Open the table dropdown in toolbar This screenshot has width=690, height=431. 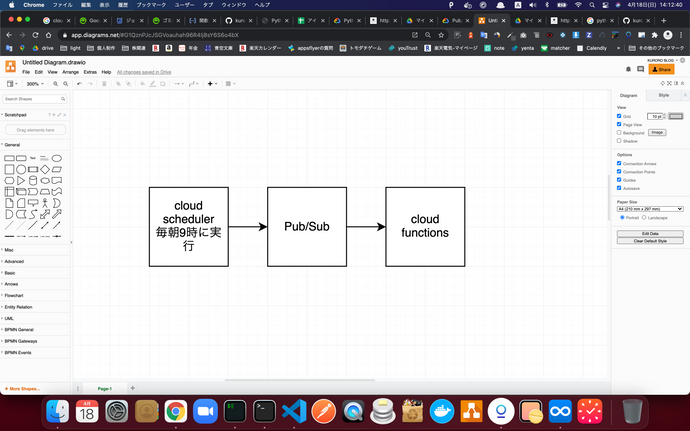pos(230,84)
